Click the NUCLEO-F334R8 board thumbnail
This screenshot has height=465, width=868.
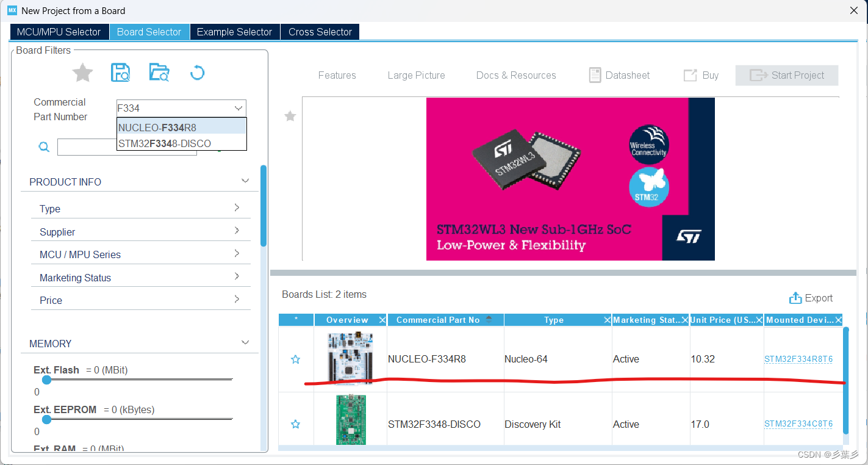[x=350, y=358]
